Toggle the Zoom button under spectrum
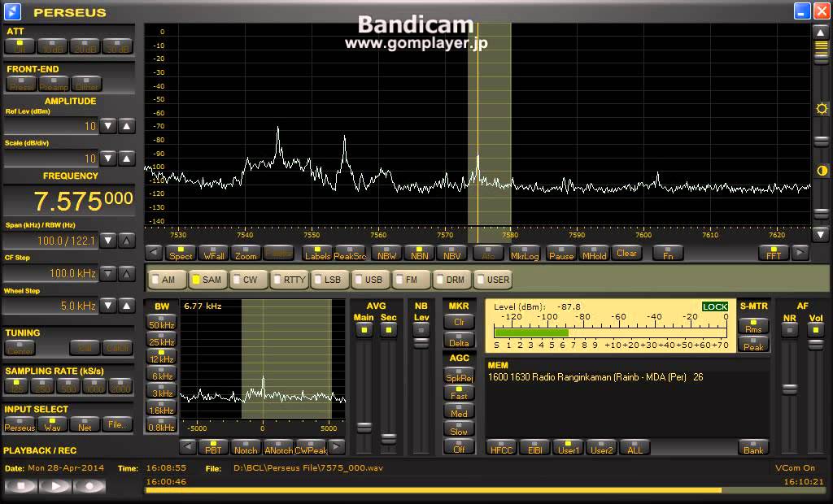 point(246,253)
